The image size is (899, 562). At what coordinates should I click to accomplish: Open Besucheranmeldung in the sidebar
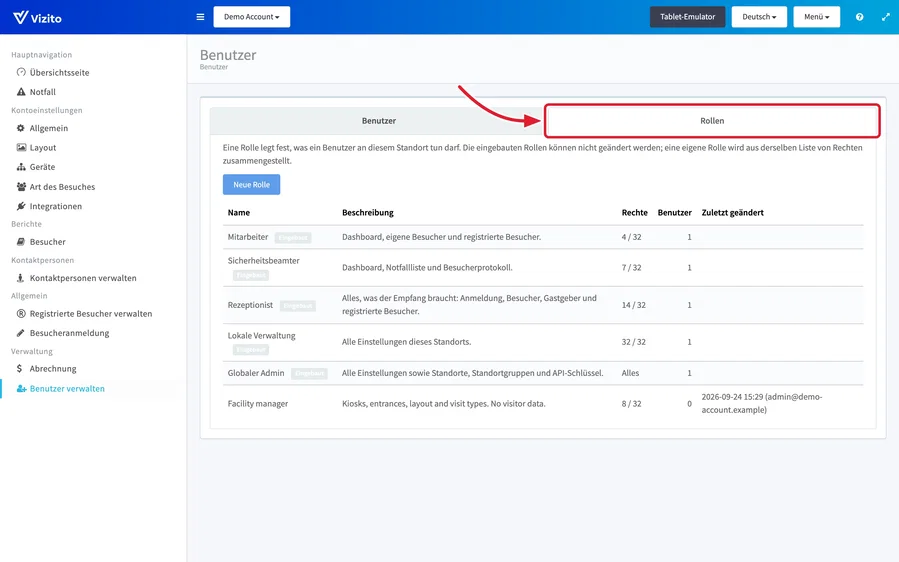coord(69,333)
